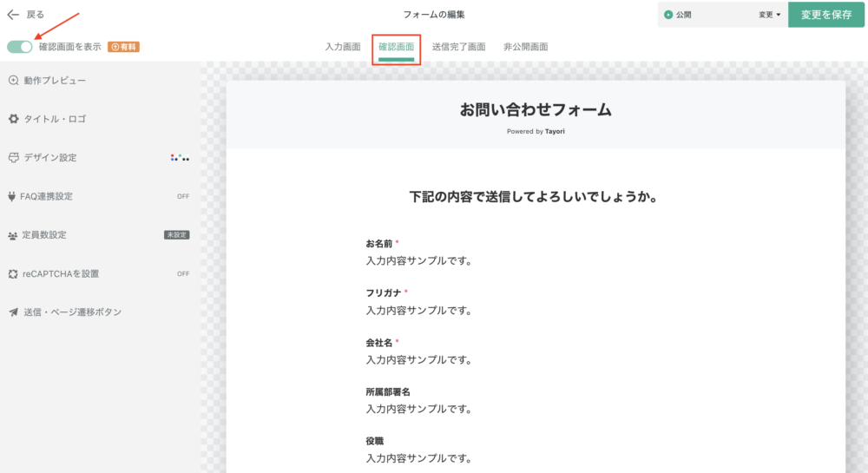868x473 pixels.
Task: Click the design color dots swatch
Action: pyautogui.click(x=180, y=158)
